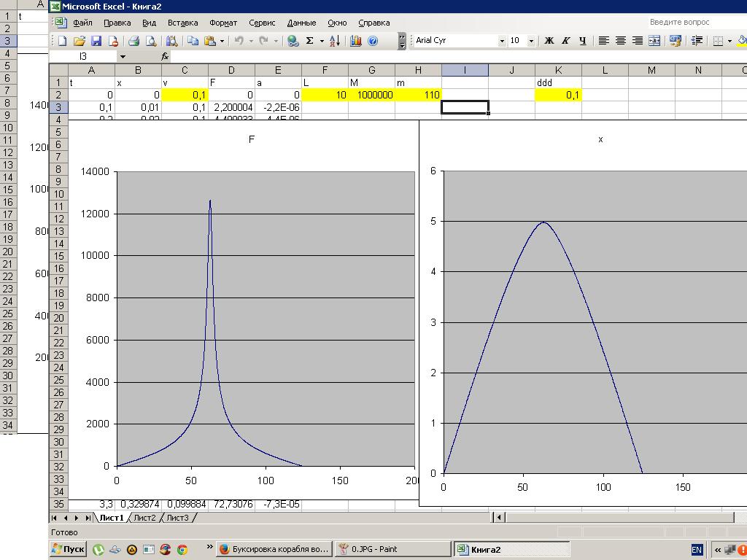The width and height of the screenshot is (747, 560).
Task: Open the Help question mark icon
Action: pos(373,41)
